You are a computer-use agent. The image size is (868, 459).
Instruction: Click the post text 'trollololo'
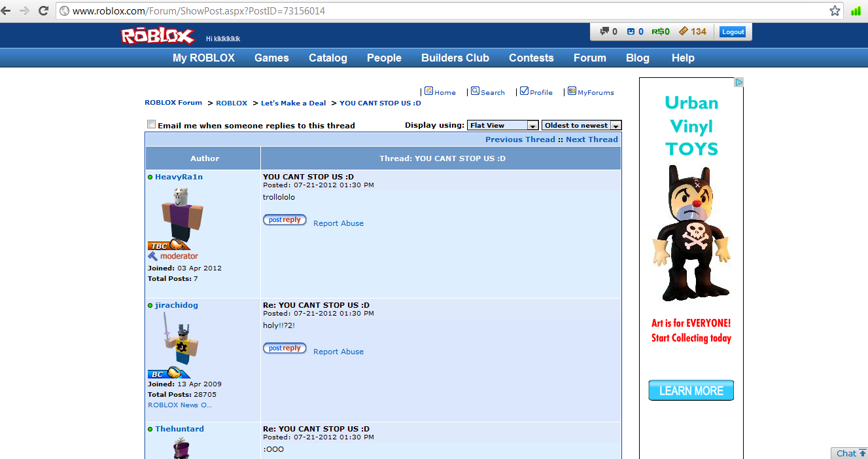[x=279, y=197]
